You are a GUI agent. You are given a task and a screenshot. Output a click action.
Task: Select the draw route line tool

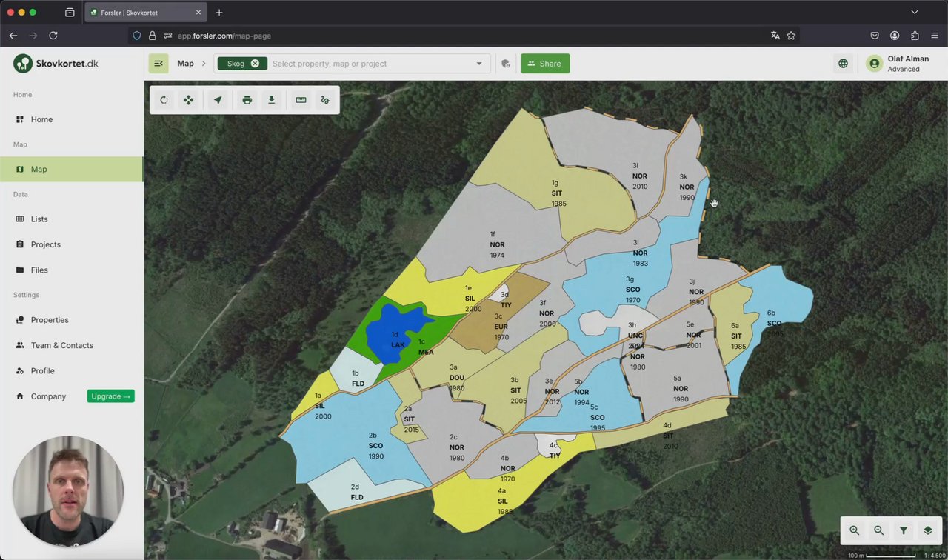325,100
